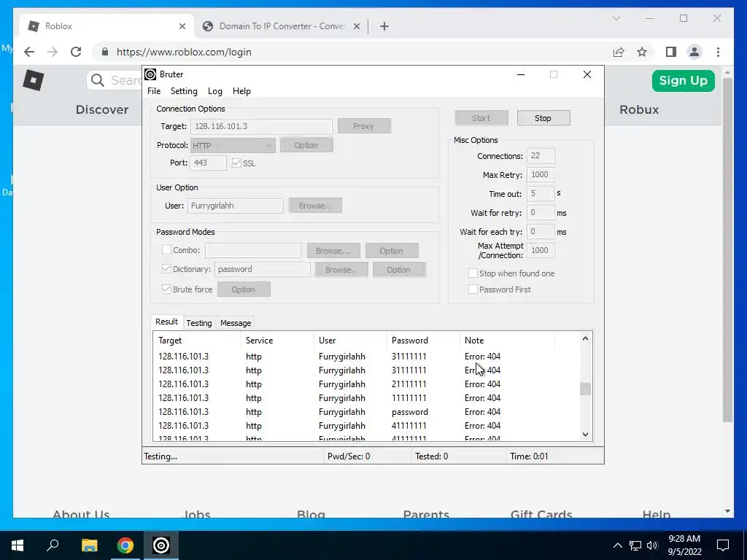Image resolution: width=747 pixels, height=560 pixels.
Task: Open Windows taskbar search
Action: [x=53, y=545]
